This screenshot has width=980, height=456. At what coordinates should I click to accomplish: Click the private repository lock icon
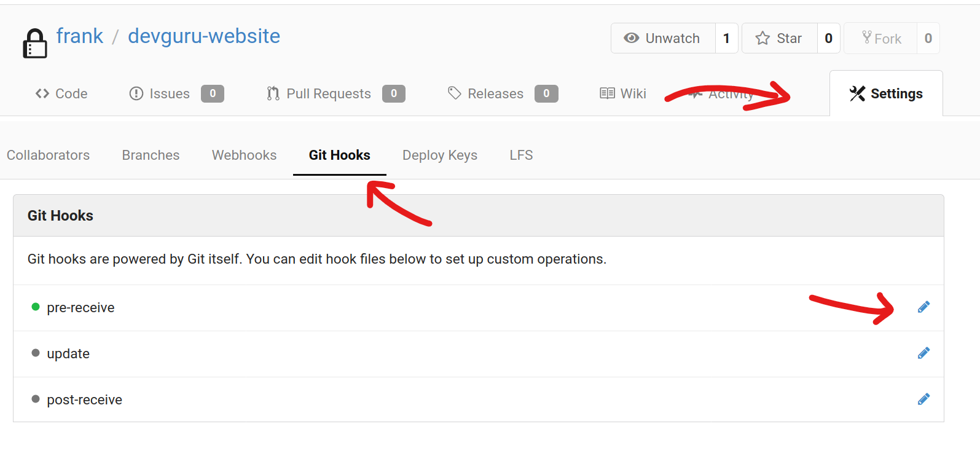[x=35, y=44]
